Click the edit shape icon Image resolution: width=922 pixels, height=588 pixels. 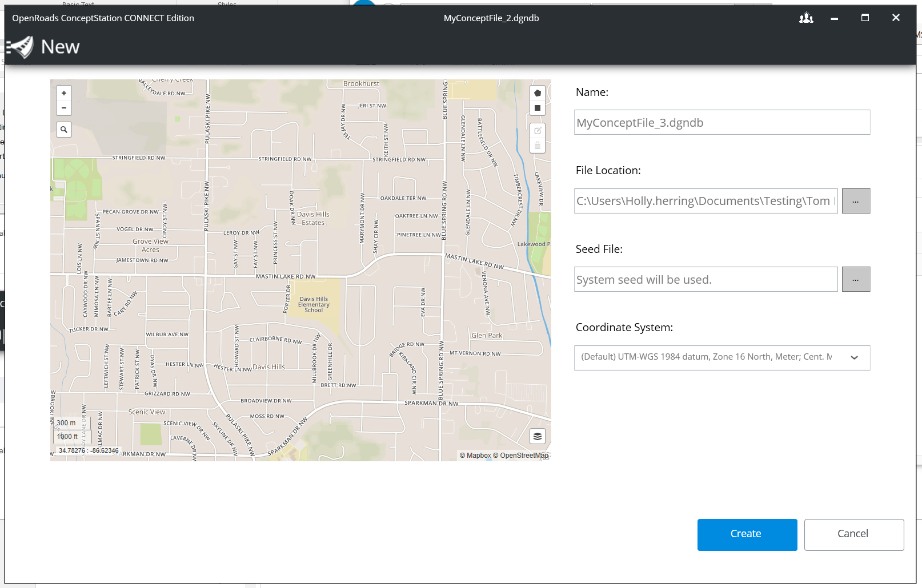click(538, 131)
